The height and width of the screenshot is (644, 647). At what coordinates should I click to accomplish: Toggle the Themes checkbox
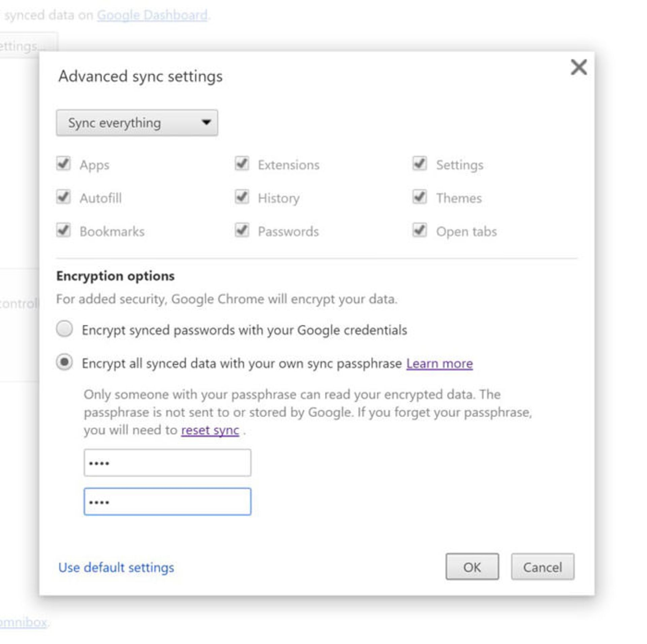point(420,197)
